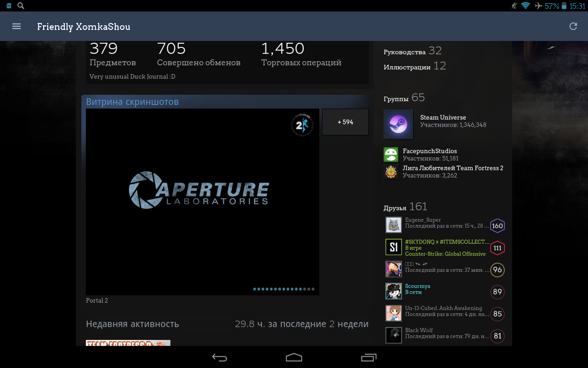
Task: Tap the search icon in status bar
Action: pyautogui.click(x=21, y=6)
